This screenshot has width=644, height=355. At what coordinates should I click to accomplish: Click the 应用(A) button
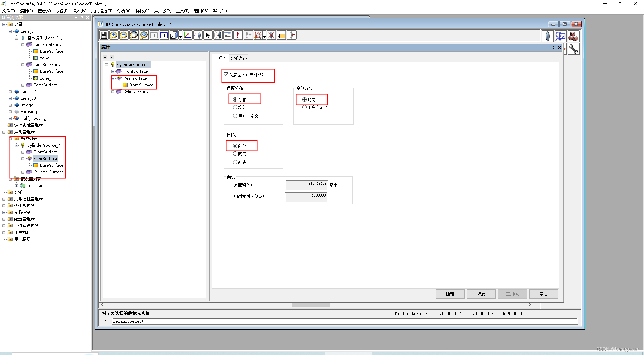[x=512, y=294]
